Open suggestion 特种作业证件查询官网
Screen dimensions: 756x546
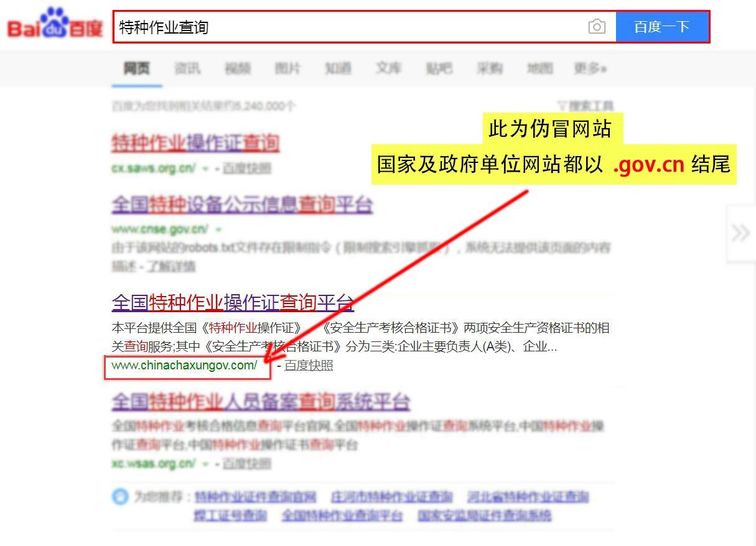coord(255,497)
